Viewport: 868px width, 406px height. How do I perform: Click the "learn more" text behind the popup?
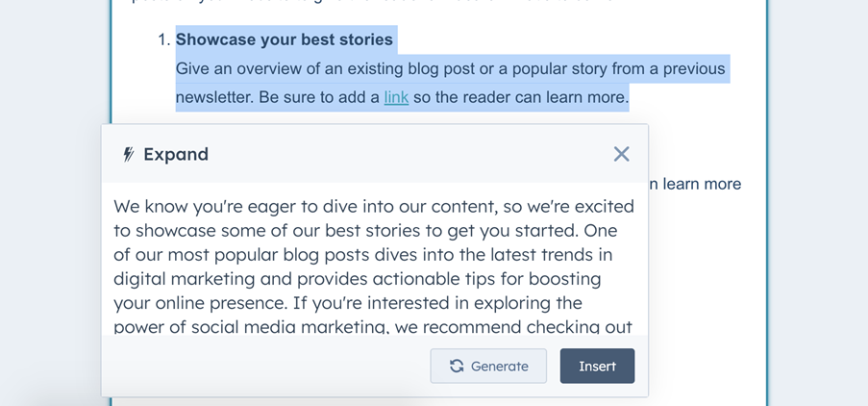702,184
